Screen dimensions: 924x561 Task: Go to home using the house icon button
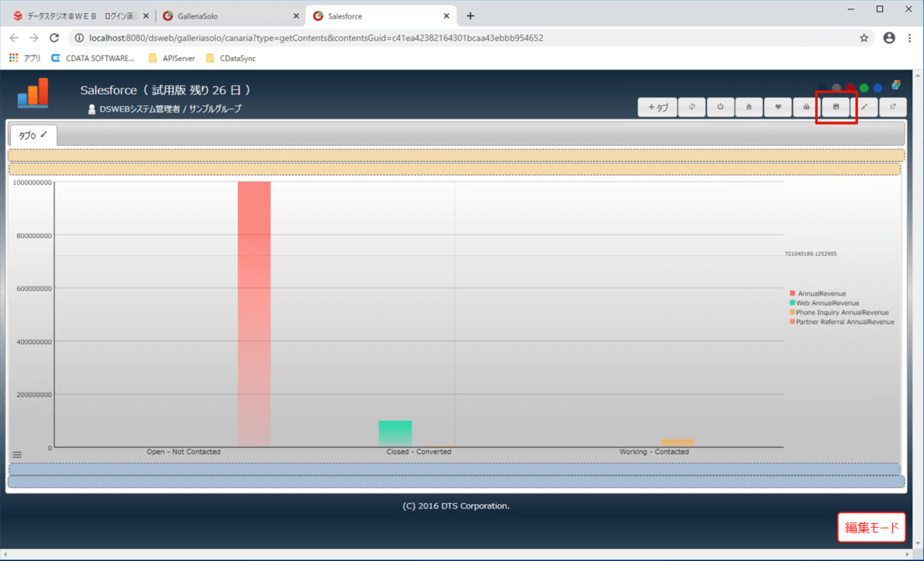pos(749,108)
